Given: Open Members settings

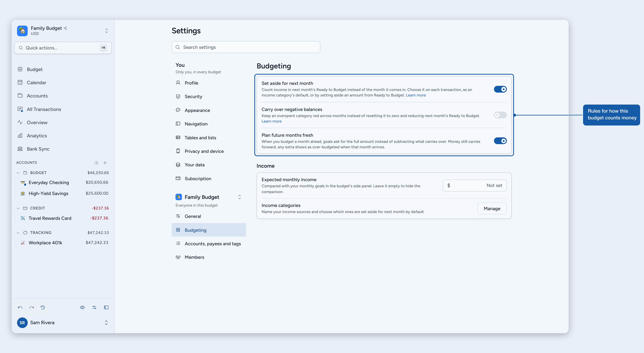Looking at the screenshot, I should click(x=209, y=257).
